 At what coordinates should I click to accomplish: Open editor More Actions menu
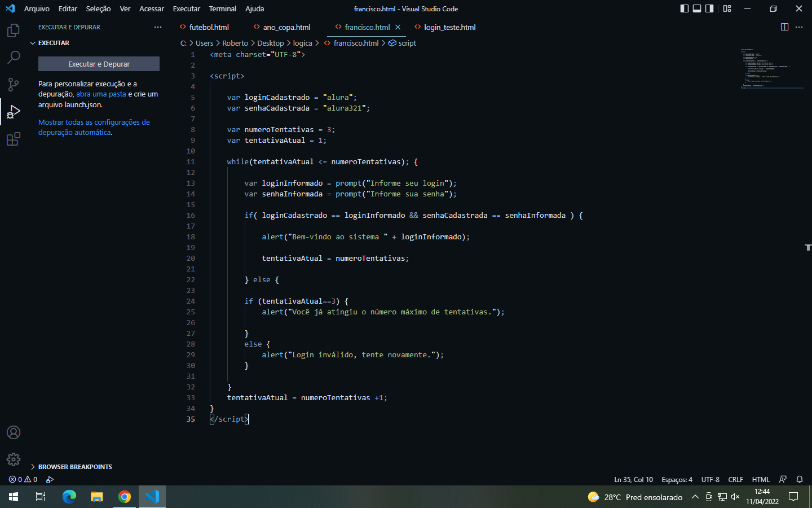pos(799,27)
